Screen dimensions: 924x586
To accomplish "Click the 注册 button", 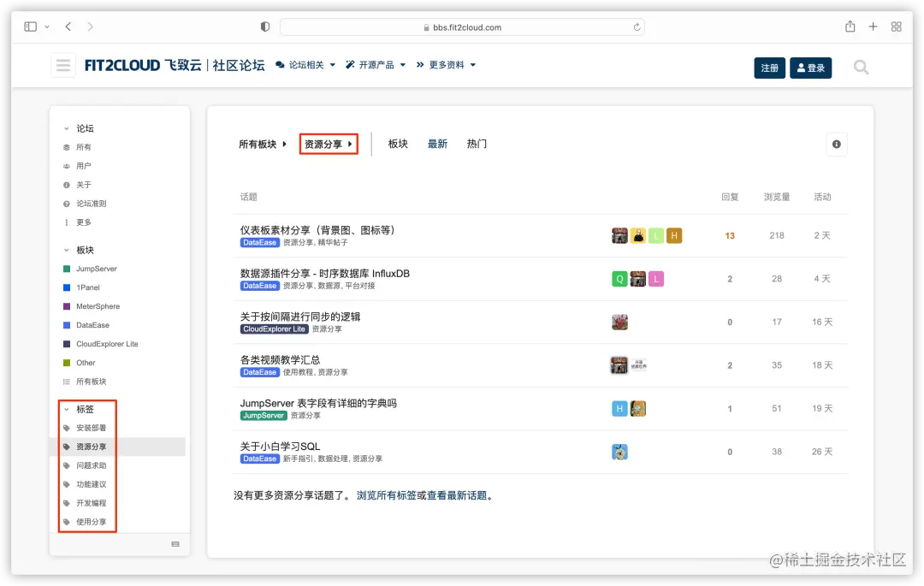I will pos(768,67).
